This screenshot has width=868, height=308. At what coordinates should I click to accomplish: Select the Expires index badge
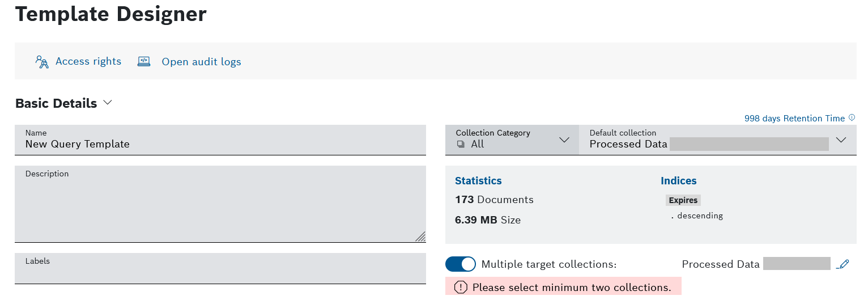click(x=683, y=200)
